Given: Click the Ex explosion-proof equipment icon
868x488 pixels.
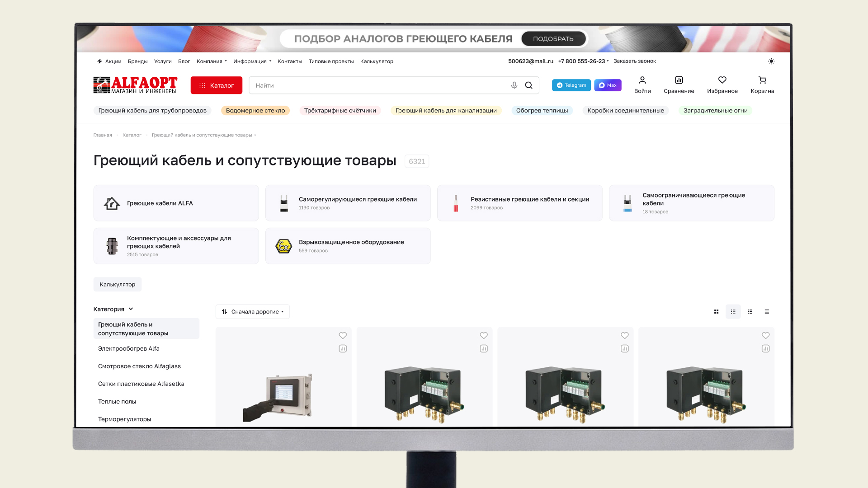Looking at the screenshot, I should tap(283, 246).
